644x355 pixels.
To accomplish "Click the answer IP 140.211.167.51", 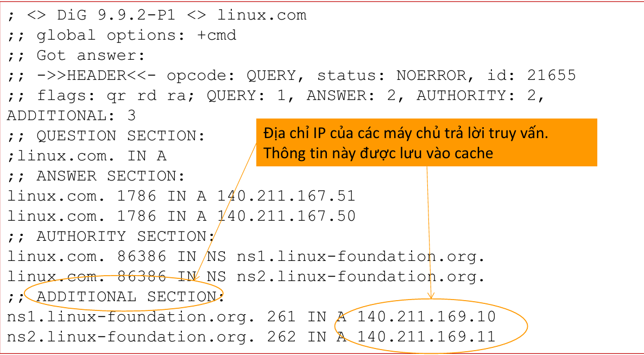I will pos(286,196).
